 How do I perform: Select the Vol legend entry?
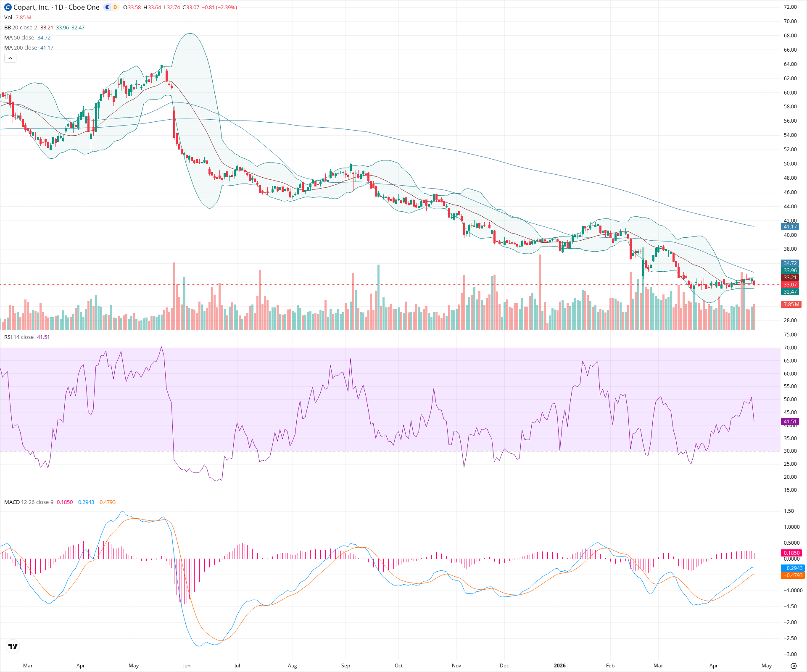click(x=8, y=17)
